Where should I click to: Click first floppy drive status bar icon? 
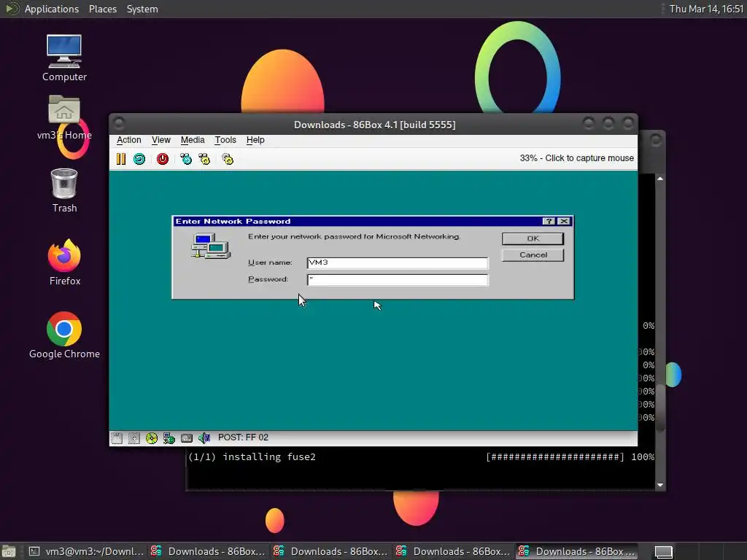[x=117, y=438]
